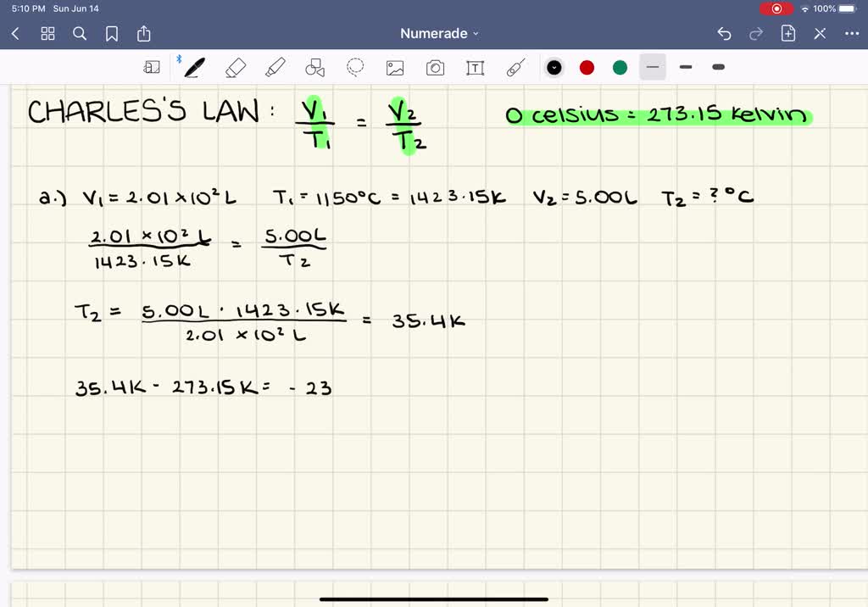Screen dimensions: 868x607
Task: Activate the lasso selection tool
Action: coord(355,67)
